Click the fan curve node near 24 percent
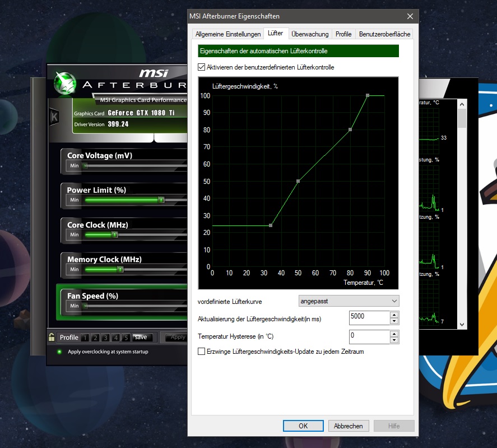 pos(271,225)
